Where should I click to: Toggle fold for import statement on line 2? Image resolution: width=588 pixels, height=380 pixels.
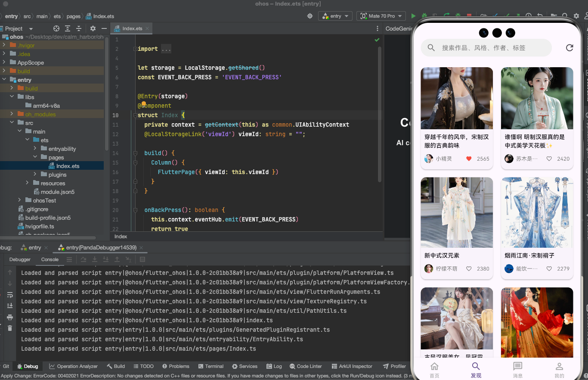point(135,49)
